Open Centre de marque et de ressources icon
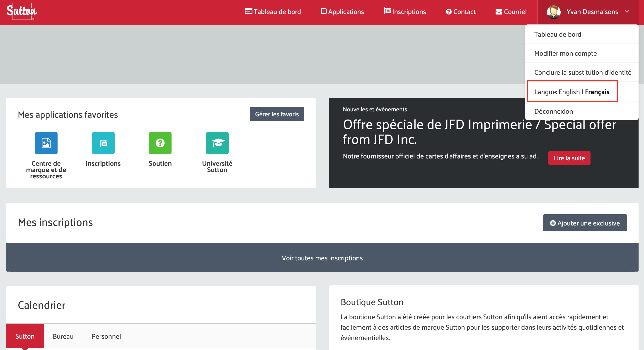 pyautogui.click(x=46, y=143)
